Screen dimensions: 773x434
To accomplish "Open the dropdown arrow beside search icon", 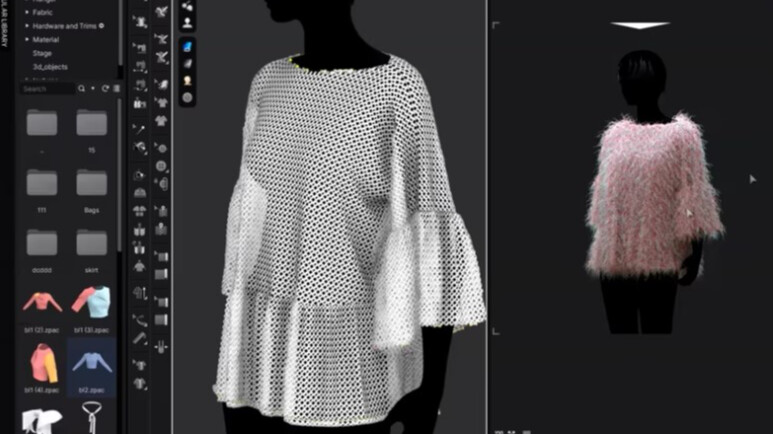I will click(93, 89).
